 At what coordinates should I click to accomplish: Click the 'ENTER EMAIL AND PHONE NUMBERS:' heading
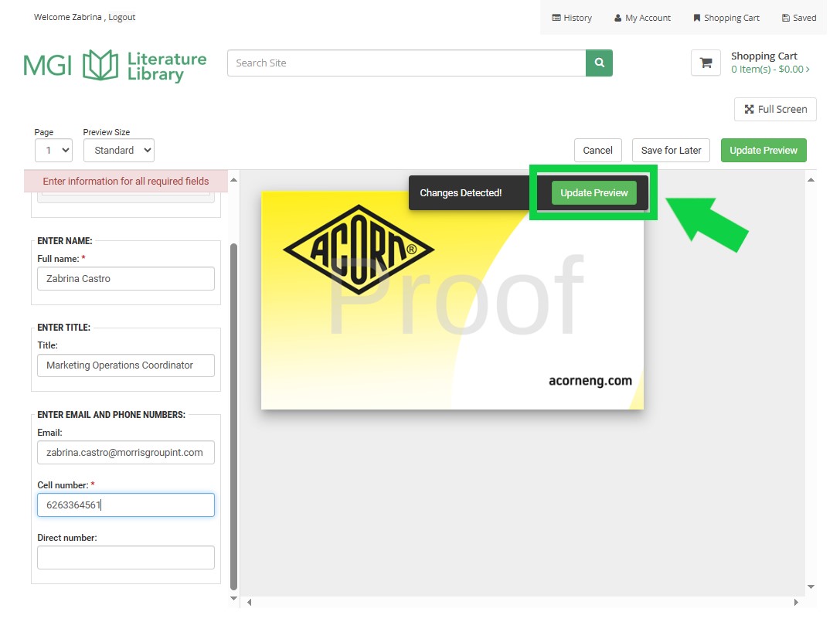click(111, 415)
